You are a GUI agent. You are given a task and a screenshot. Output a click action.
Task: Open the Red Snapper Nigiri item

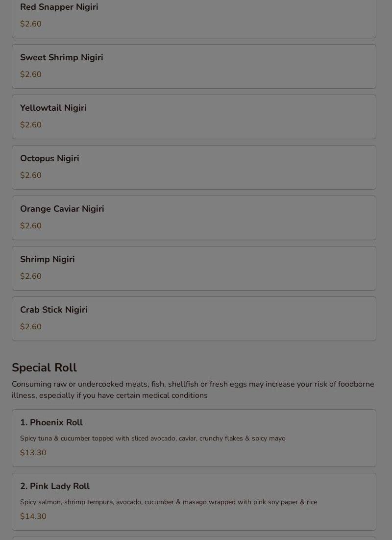coord(194,16)
